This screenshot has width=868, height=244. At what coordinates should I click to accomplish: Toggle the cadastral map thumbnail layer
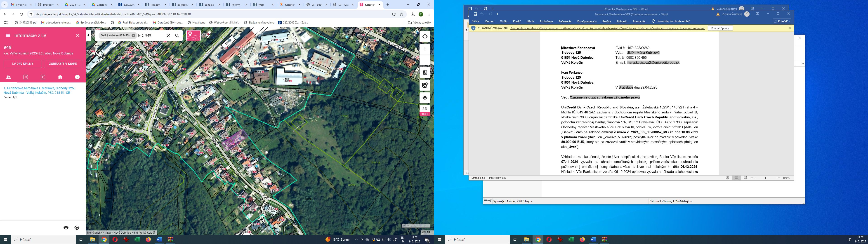tap(193, 35)
